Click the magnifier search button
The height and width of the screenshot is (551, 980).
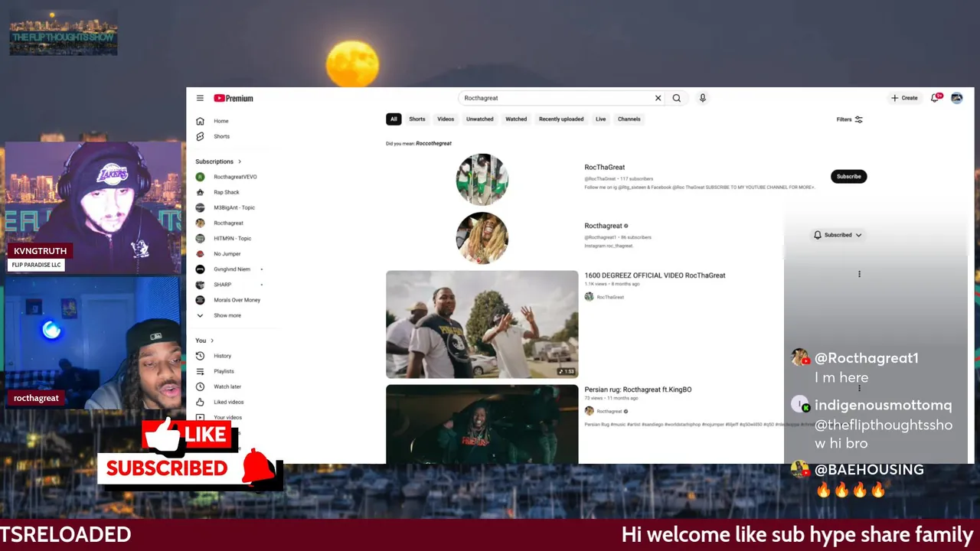(x=677, y=98)
